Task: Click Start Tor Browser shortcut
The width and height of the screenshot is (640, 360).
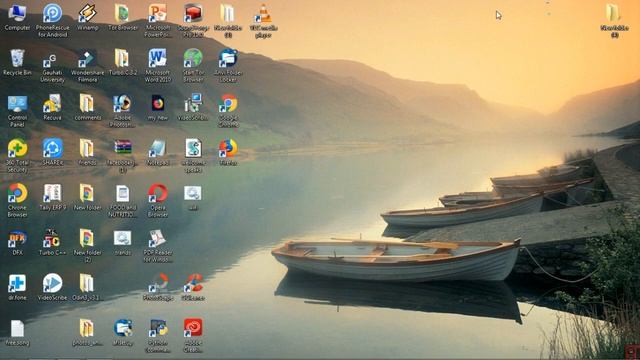Action: [193, 65]
